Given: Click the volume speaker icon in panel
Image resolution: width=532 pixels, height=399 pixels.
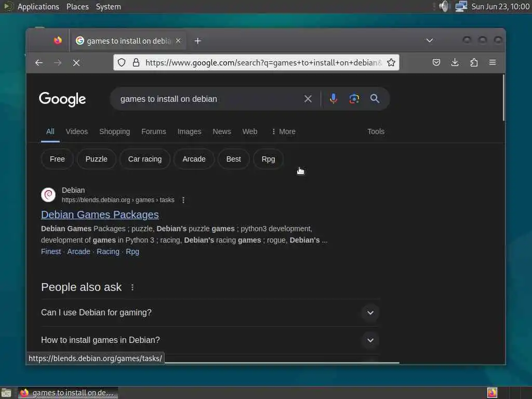Looking at the screenshot, I should tap(444, 6).
